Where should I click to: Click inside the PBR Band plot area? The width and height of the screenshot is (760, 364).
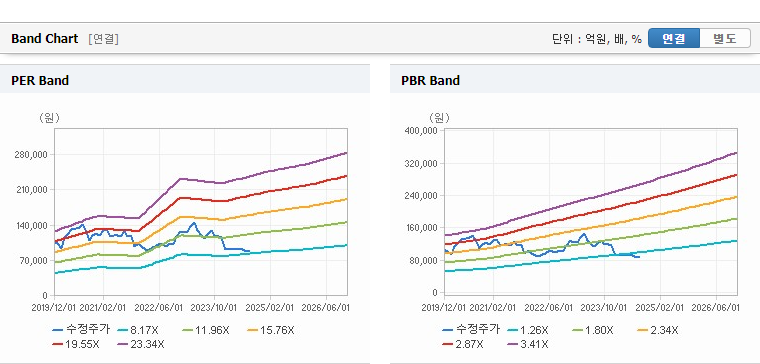click(x=591, y=212)
